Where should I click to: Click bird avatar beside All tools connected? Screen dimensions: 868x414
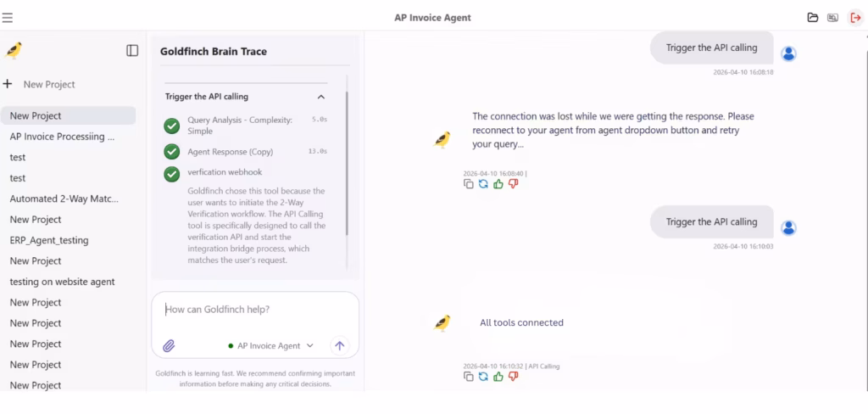tap(442, 323)
